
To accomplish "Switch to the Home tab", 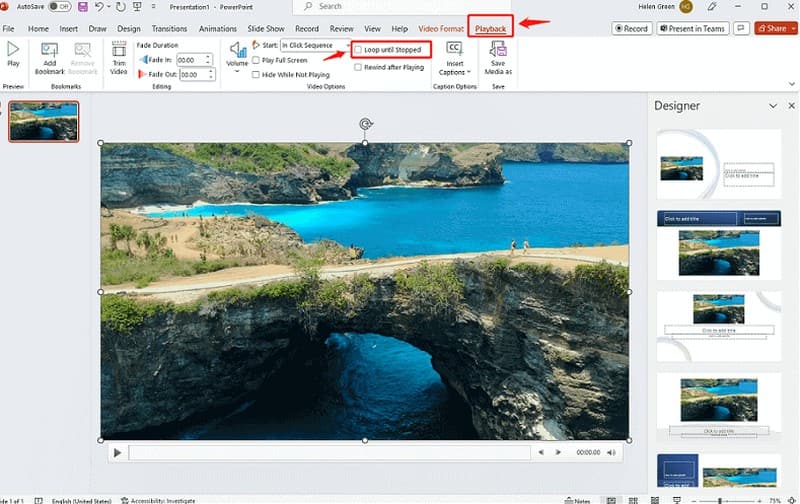I will [x=38, y=29].
